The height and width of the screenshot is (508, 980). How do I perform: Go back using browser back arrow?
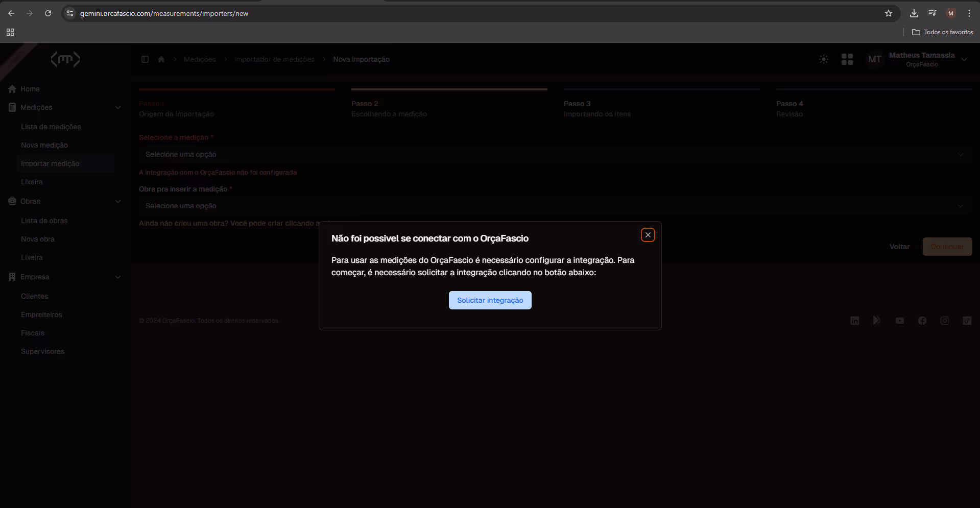(11, 13)
